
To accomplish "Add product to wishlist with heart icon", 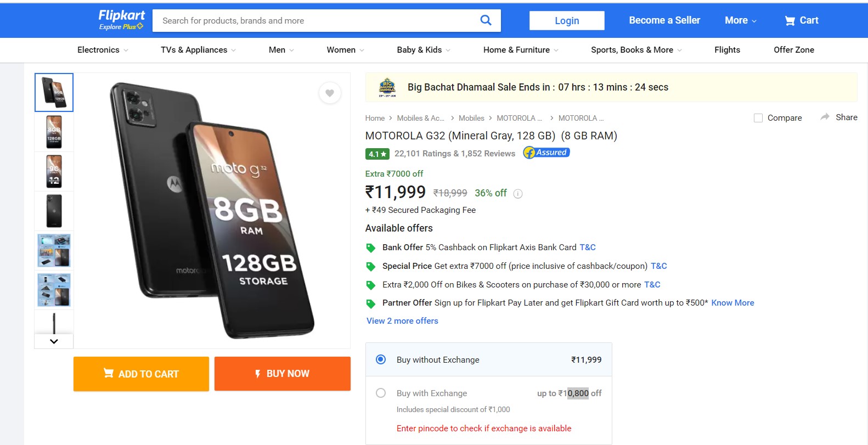I will pos(330,93).
